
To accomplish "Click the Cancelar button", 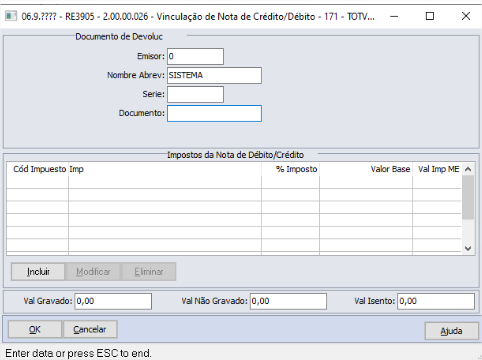I will 90,329.
